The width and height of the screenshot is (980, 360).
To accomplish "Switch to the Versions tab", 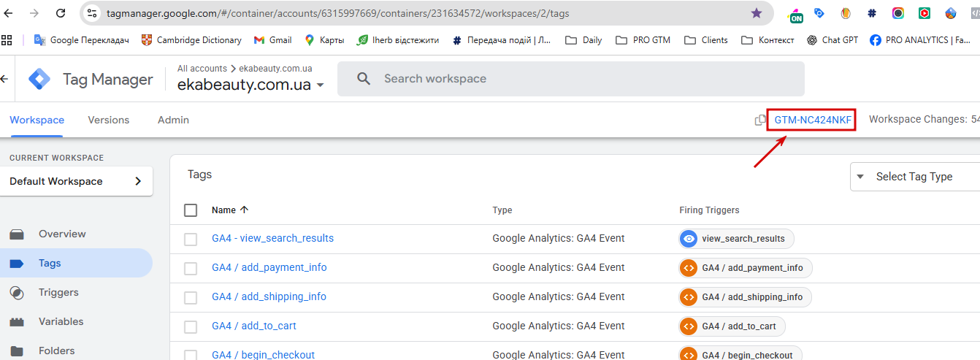I will 108,120.
